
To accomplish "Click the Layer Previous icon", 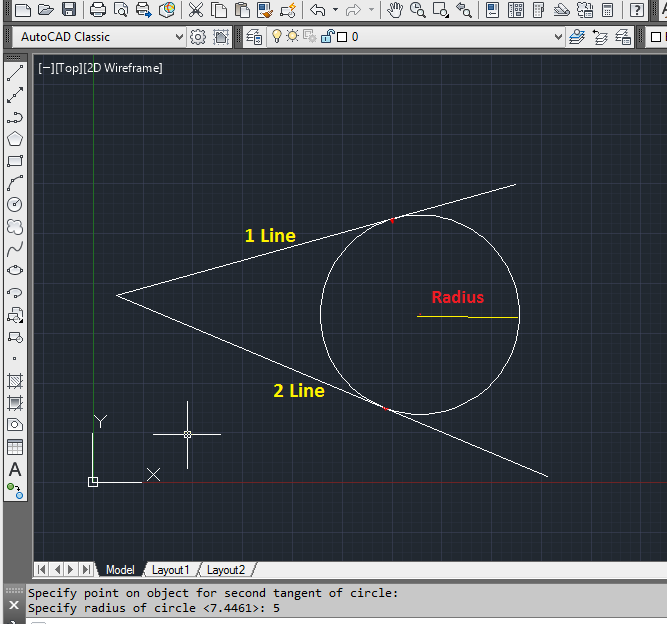I will coord(600,37).
